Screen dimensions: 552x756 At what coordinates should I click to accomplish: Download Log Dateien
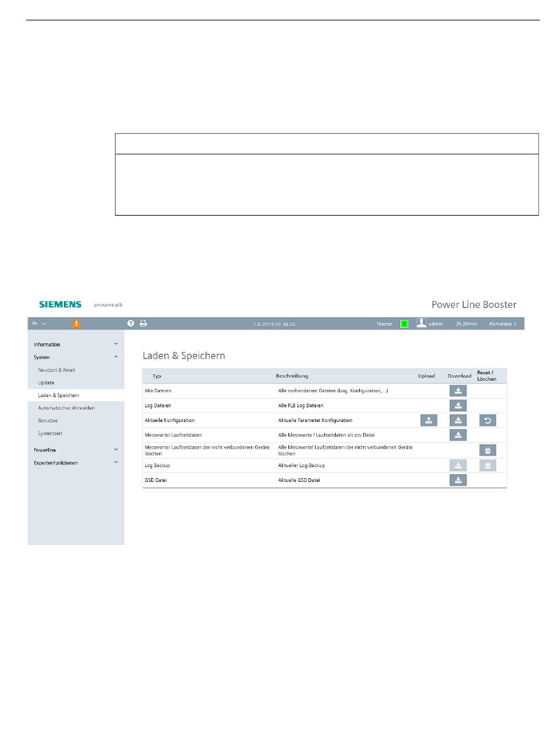click(458, 406)
